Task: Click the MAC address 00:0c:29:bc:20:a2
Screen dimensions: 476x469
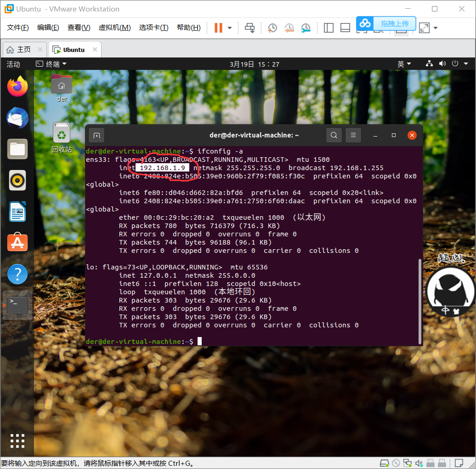Action: (x=179, y=217)
